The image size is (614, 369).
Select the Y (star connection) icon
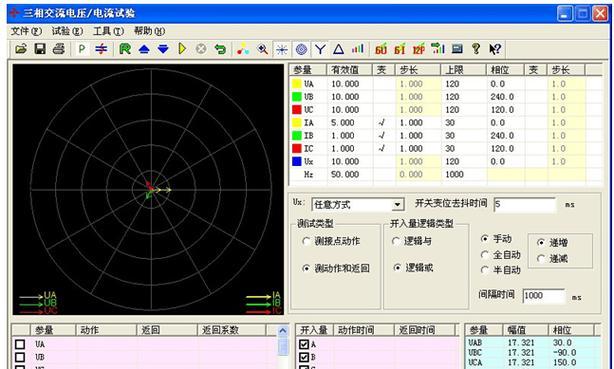(x=320, y=49)
